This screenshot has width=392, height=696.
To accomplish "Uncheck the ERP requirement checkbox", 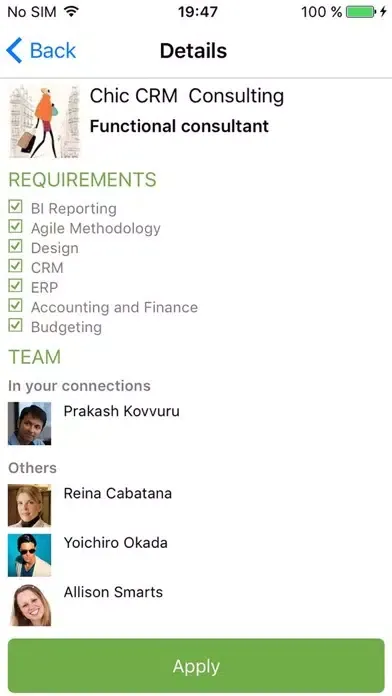I will click(16, 285).
